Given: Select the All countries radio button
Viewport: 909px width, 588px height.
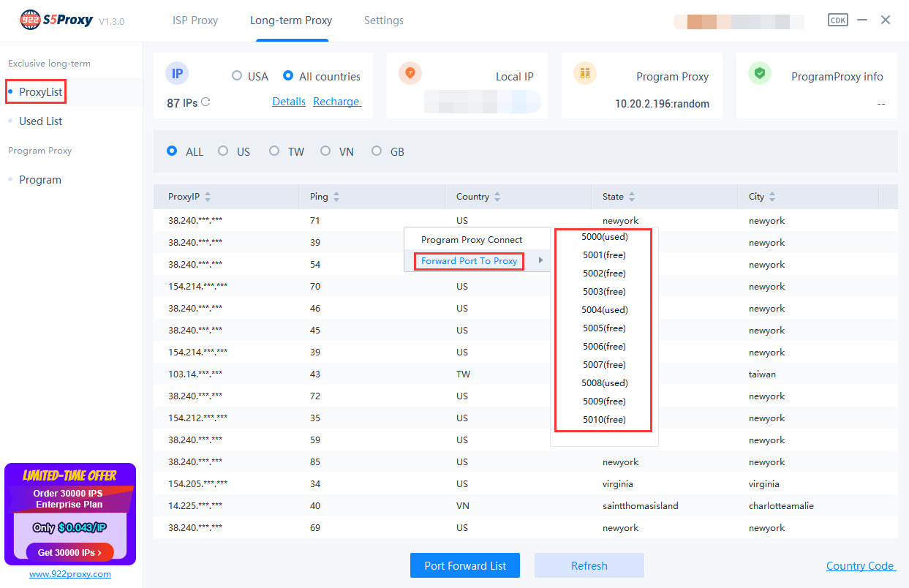Looking at the screenshot, I should pyautogui.click(x=288, y=75).
